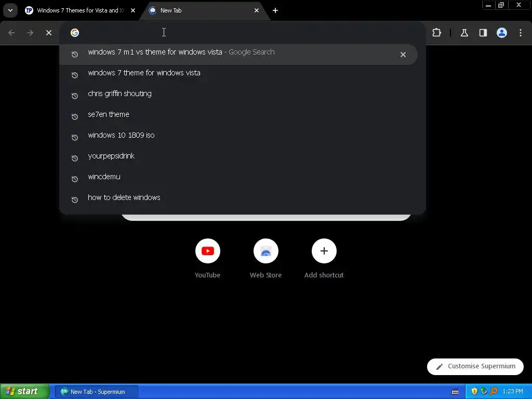The width and height of the screenshot is (532, 399).
Task: Click the network connection tray icon
Action: (x=484, y=392)
